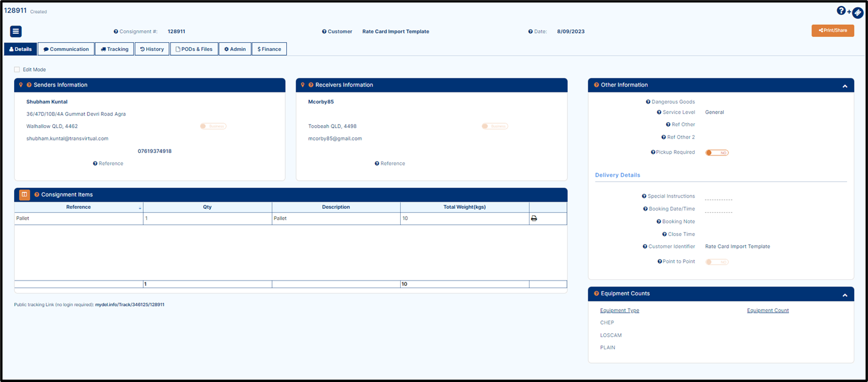The height and width of the screenshot is (382, 868).
Task: Select the CHEP equipment row
Action: (x=607, y=323)
